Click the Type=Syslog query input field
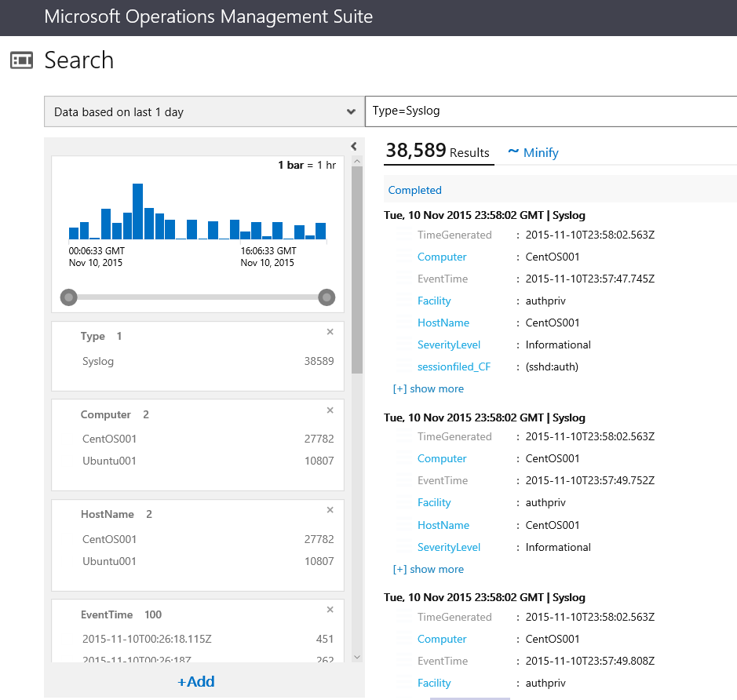 [x=551, y=111]
